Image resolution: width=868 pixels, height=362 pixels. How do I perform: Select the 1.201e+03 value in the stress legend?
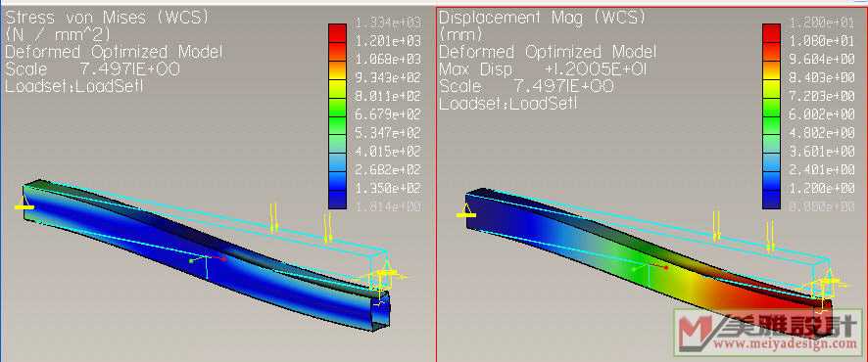tap(388, 41)
